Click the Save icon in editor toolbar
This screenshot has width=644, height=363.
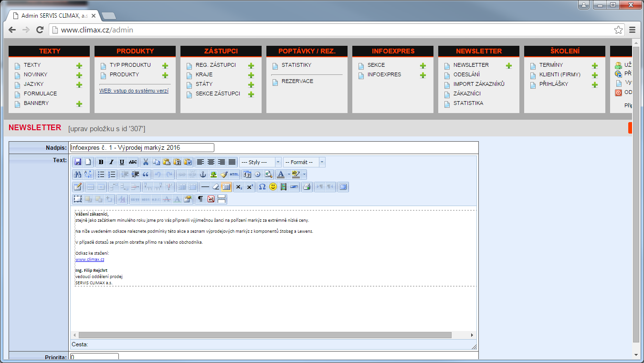[78, 162]
